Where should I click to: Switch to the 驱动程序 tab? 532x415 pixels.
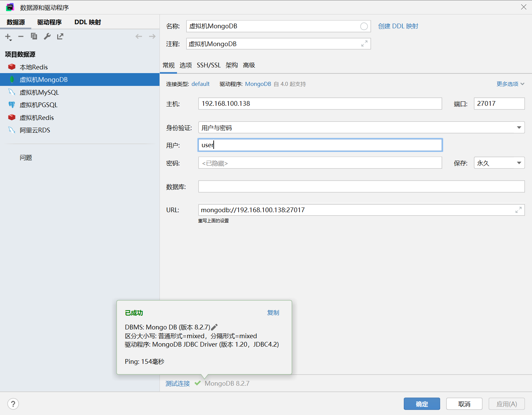pyautogui.click(x=49, y=22)
